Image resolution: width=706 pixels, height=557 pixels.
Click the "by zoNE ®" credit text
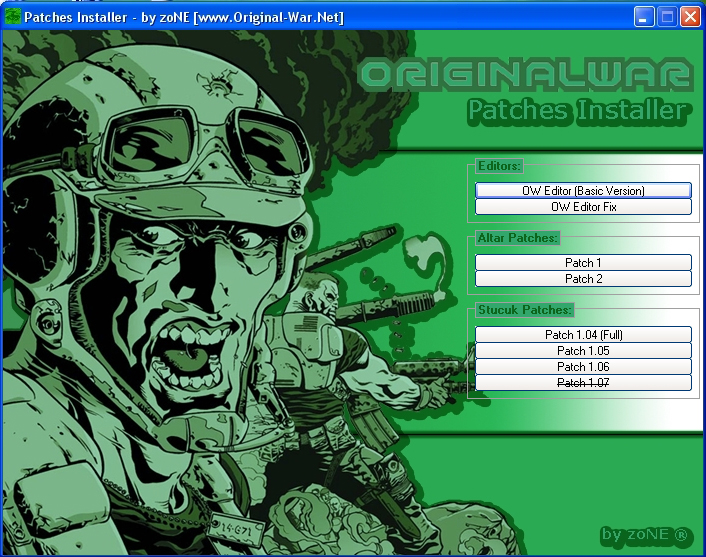click(645, 534)
